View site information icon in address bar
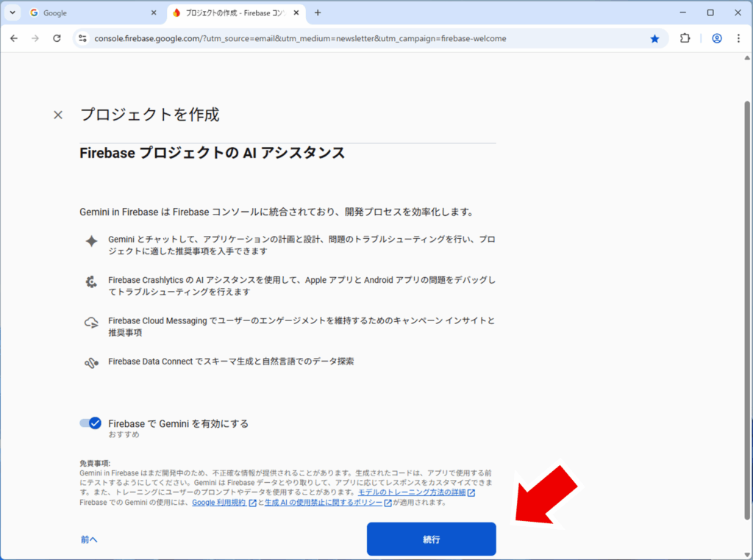This screenshot has height=560, width=753. click(82, 38)
